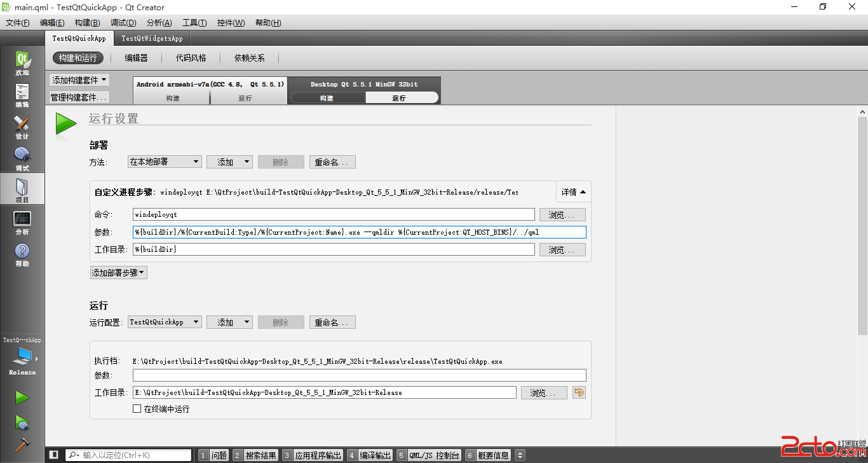
Task: Collapse the 详情 details expander
Action: (573, 192)
